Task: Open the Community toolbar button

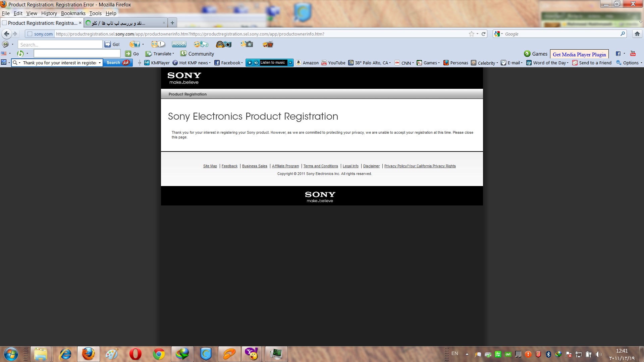Action: (197, 54)
